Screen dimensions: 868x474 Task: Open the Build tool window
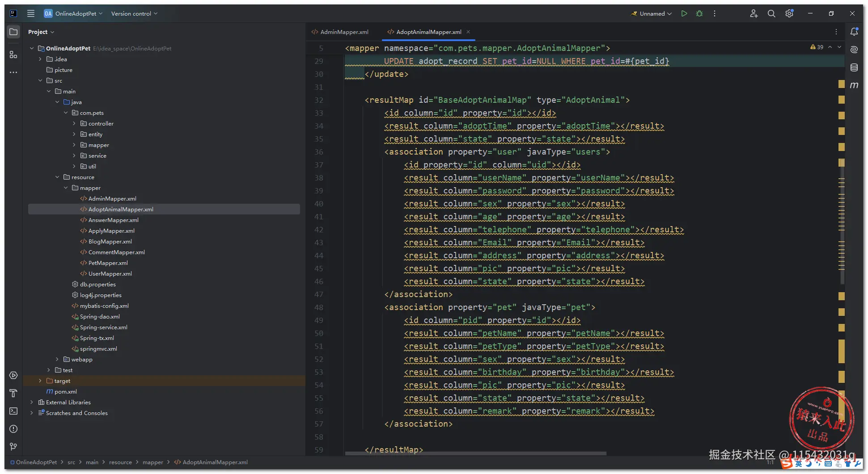click(x=13, y=393)
